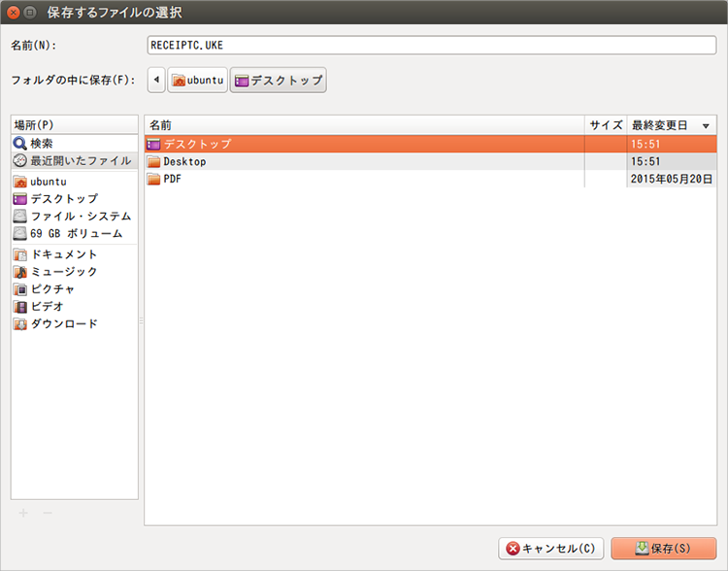The image size is (728, 571).
Task: Select 69 GB ボリューム in sidebar
Action: [x=76, y=233]
